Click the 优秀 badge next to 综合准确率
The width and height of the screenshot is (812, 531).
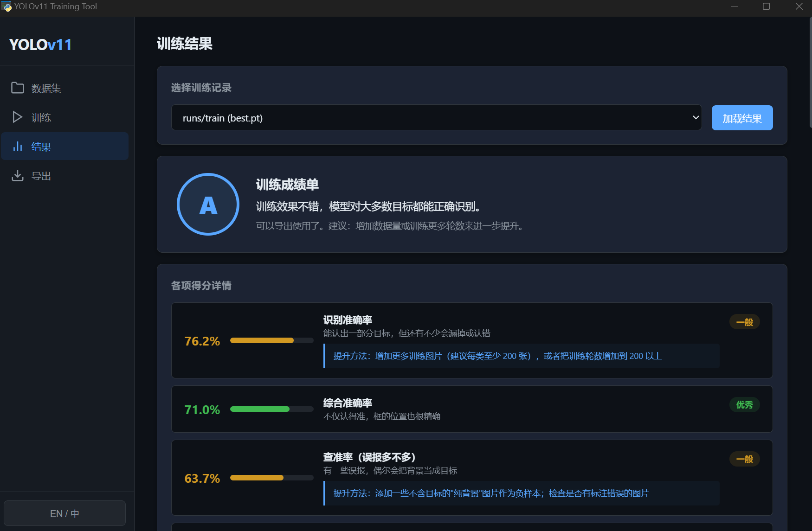(744, 404)
